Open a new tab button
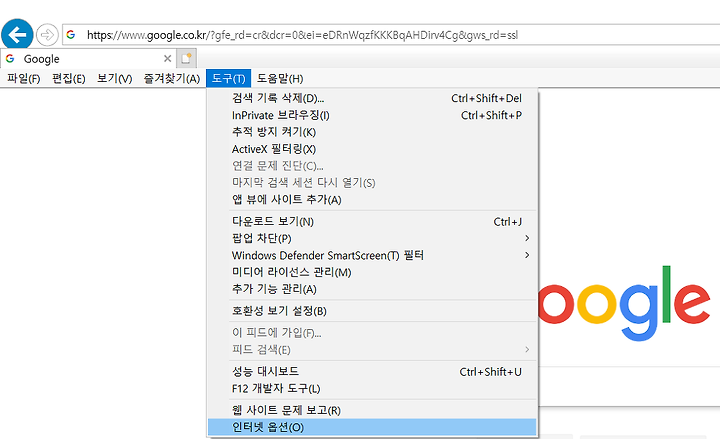The image size is (720, 439). click(186, 58)
